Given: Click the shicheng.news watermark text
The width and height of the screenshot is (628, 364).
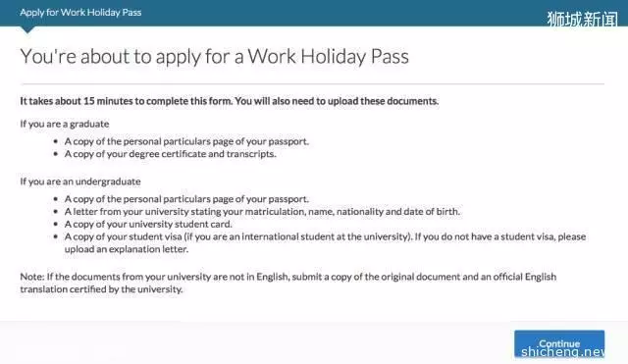Looking at the screenshot, I should coord(562,352).
